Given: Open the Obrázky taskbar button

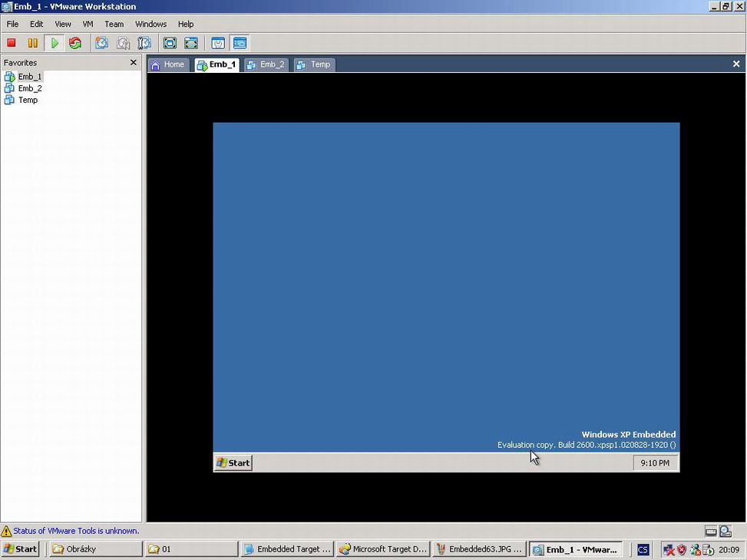Looking at the screenshot, I should [95, 549].
